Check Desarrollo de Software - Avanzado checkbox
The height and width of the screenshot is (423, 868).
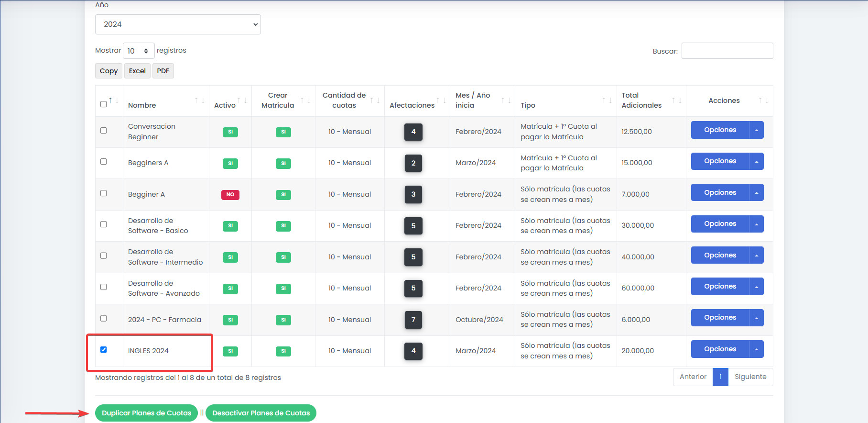[x=103, y=287]
